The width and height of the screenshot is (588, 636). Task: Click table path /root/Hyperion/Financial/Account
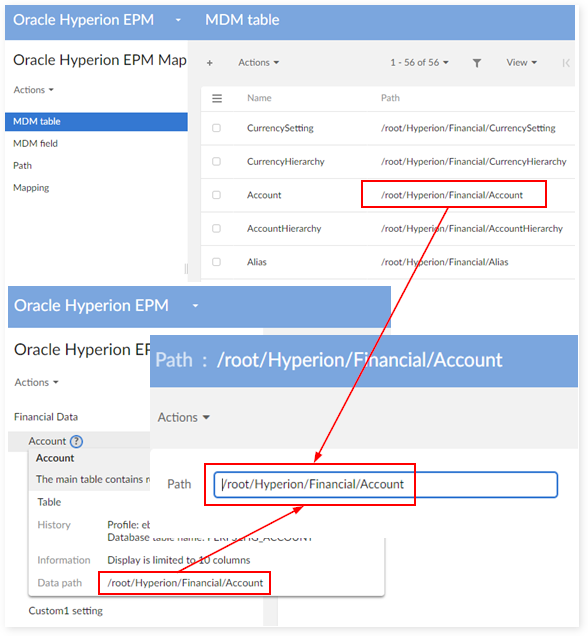click(x=452, y=195)
